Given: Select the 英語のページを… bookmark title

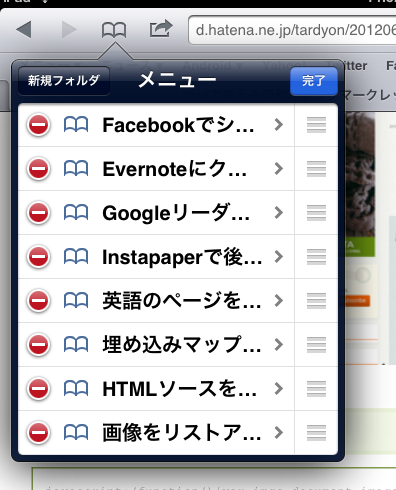Looking at the screenshot, I should pyautogui.click(x=182, y=301).
